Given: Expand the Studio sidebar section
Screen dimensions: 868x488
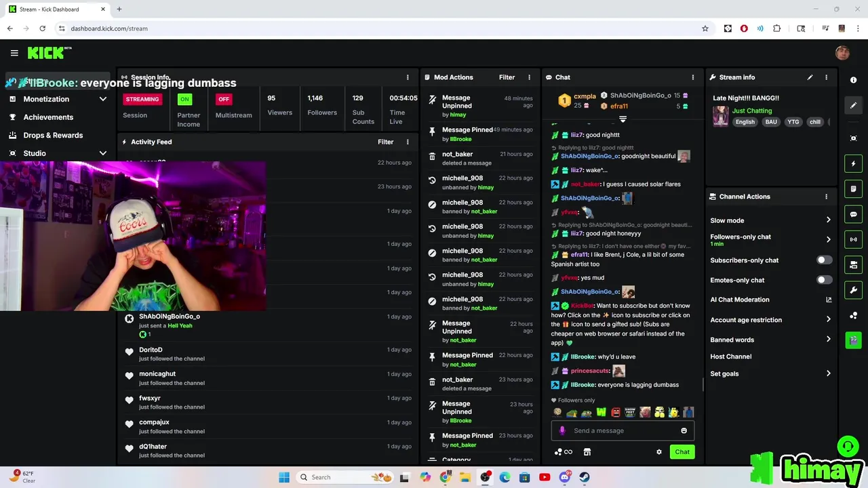Looking at the screenshot, I should pos(103,153).
